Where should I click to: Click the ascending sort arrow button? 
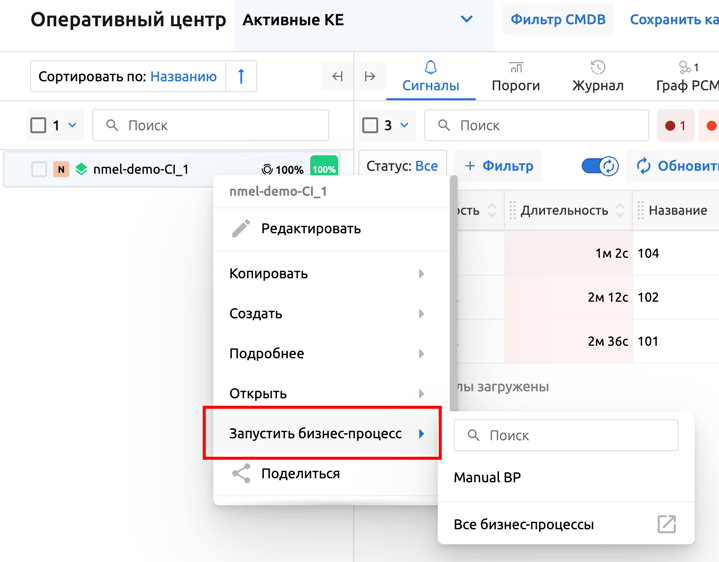point(241,77)
